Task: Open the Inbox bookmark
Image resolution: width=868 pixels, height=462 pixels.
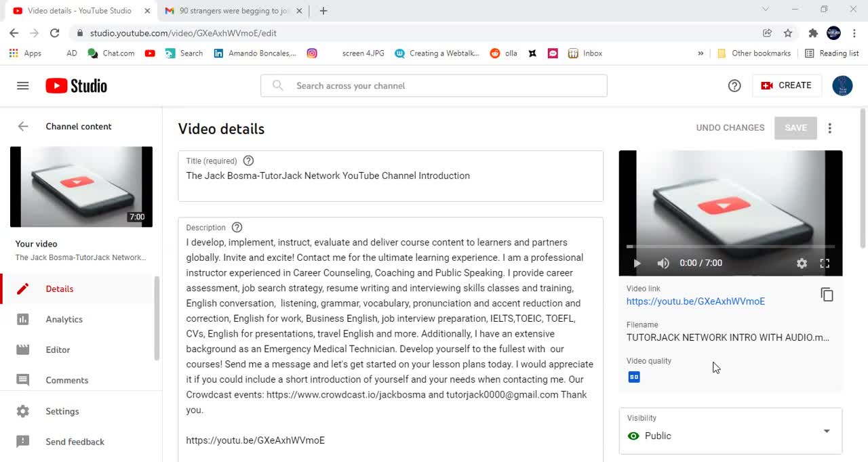Action: [x=585, y=54]
